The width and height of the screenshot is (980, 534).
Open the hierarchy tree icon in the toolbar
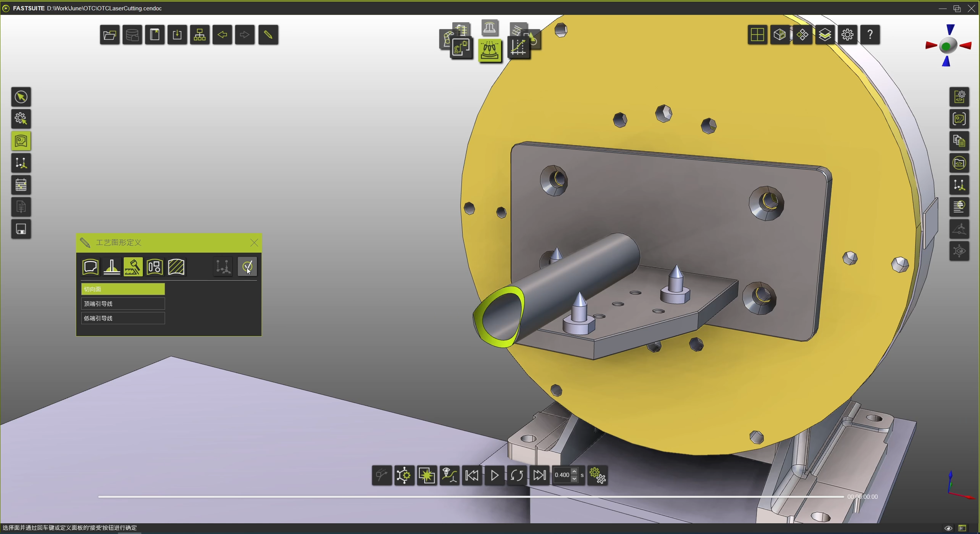coord(200,35)
